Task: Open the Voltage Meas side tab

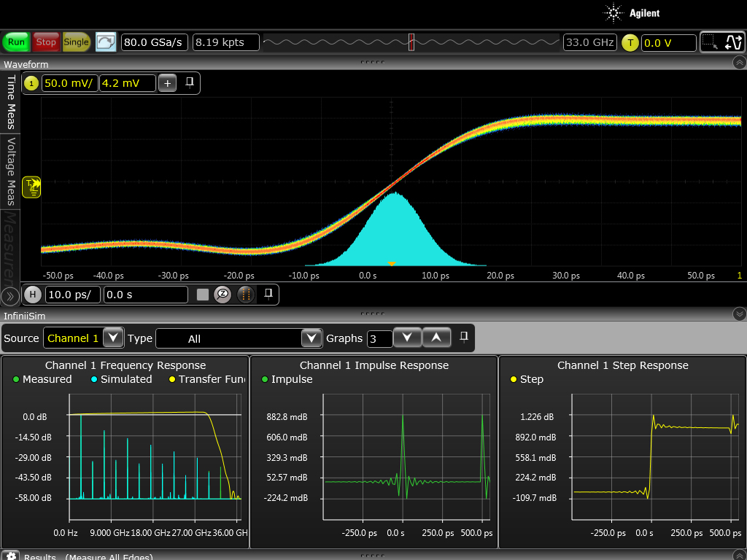Action: point(11,171)
